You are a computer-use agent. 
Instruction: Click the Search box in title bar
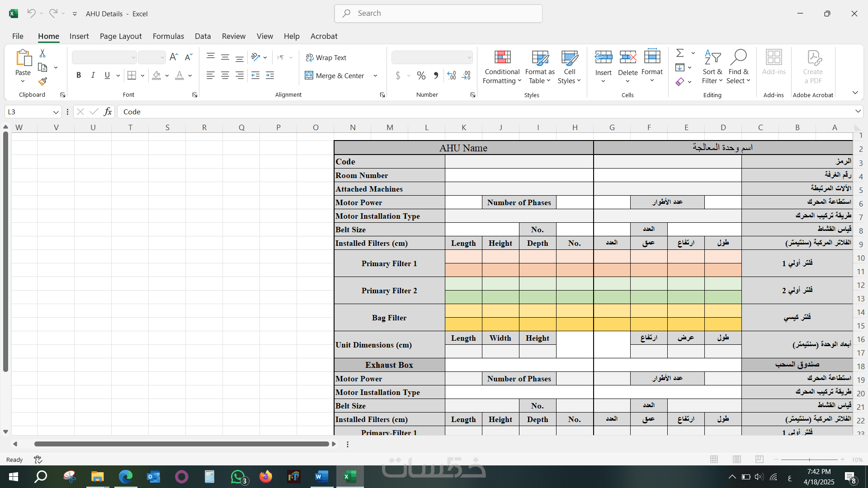coord(438,14)
